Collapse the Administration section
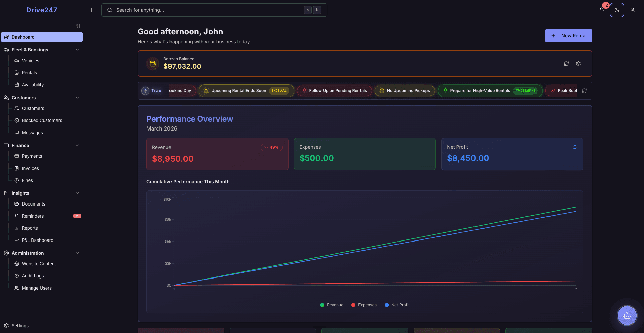644x333 pixels. 78,253
